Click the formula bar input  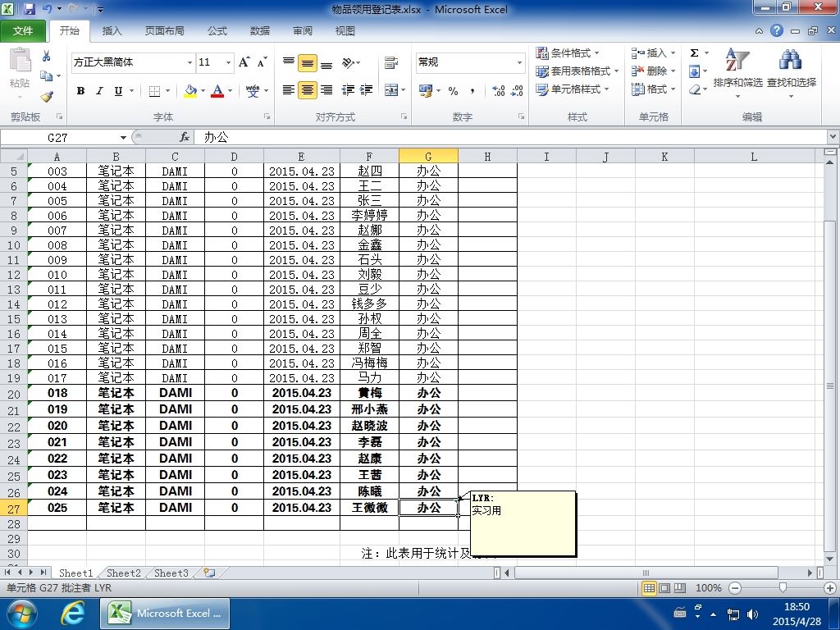[x=512, y=137]
